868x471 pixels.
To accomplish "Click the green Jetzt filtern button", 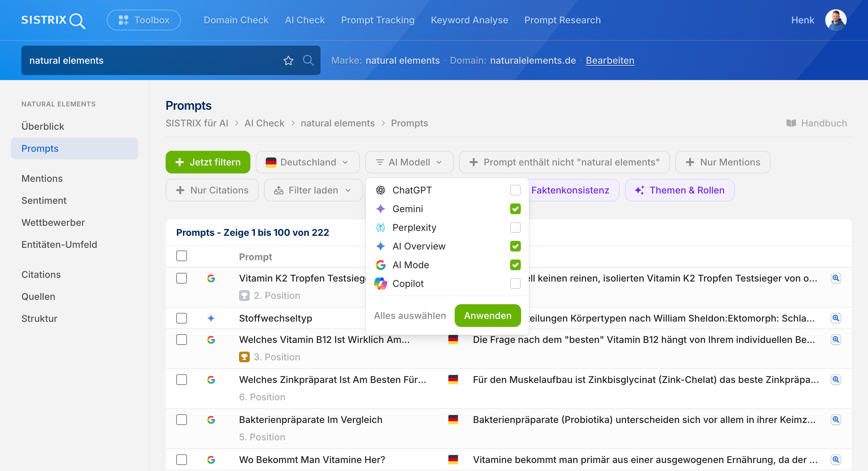I will 208,162.
